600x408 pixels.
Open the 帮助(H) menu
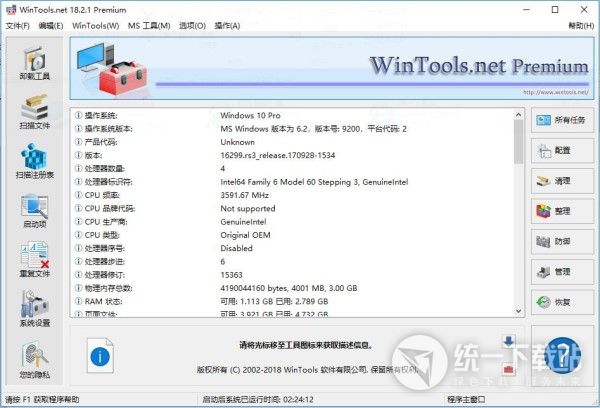(581, 26)
